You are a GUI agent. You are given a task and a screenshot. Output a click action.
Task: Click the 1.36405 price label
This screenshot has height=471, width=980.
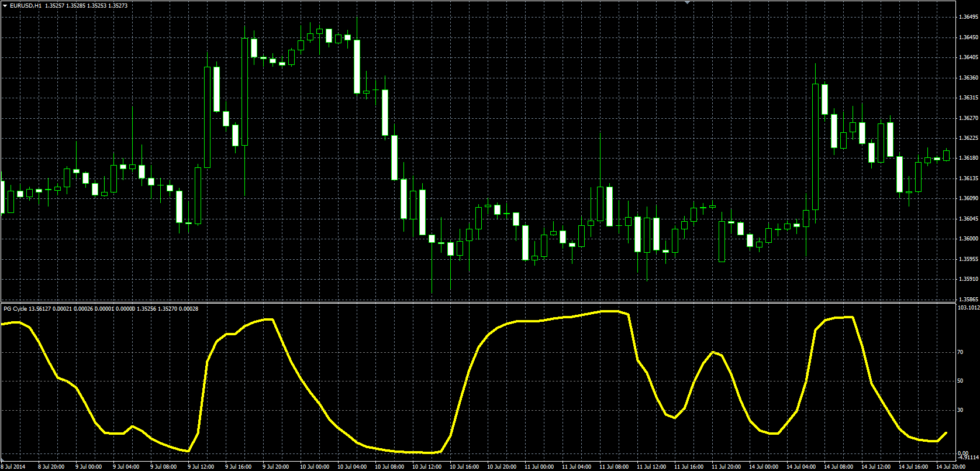click(968, 57)
